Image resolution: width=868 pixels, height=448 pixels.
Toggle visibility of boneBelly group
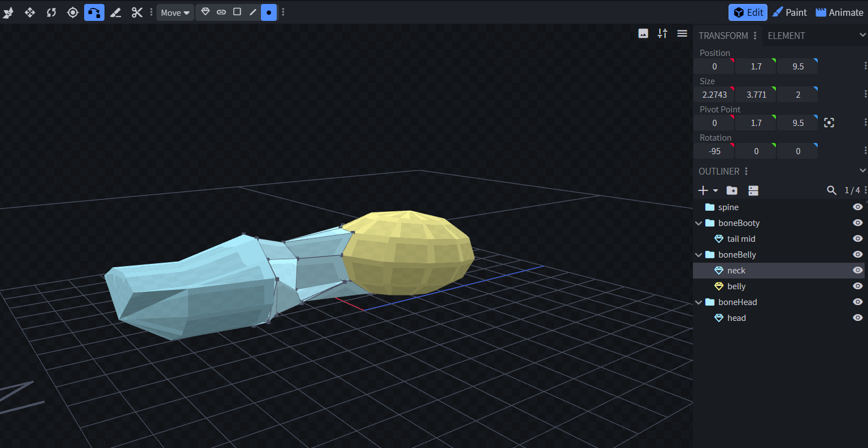(x=858, y=255)
